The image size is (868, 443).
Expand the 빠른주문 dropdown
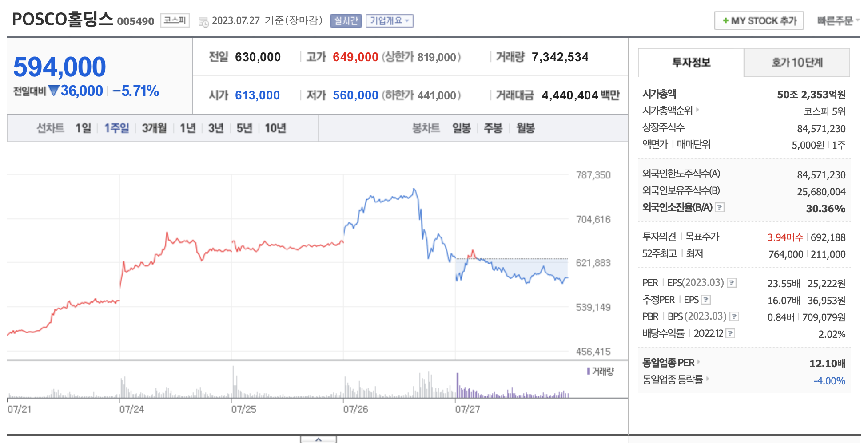point(838,21)
